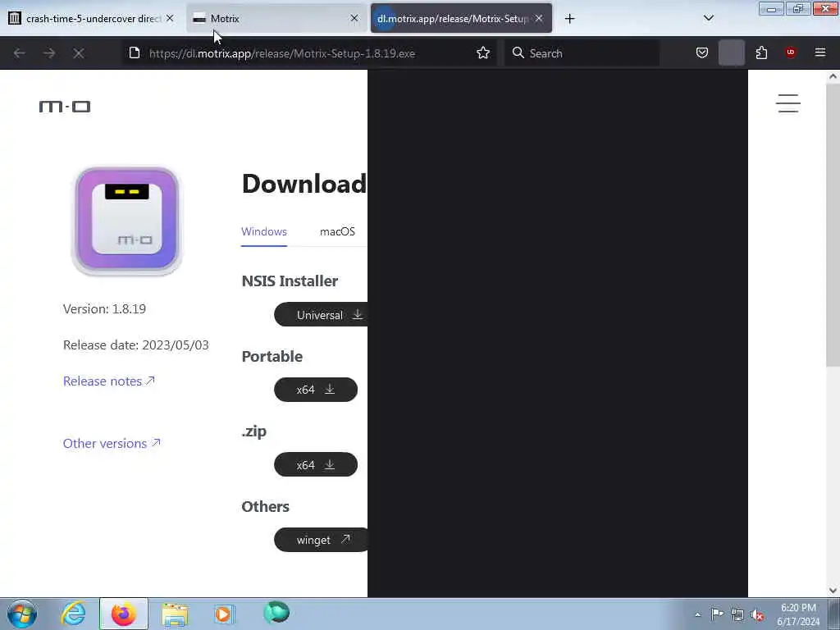Click the Motrix m-o site logo
The image size is (840, 630).
(x=65, y=107)
